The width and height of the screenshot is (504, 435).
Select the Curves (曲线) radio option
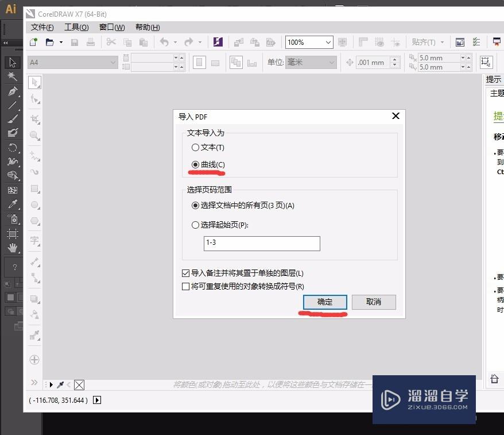[208, 164]
